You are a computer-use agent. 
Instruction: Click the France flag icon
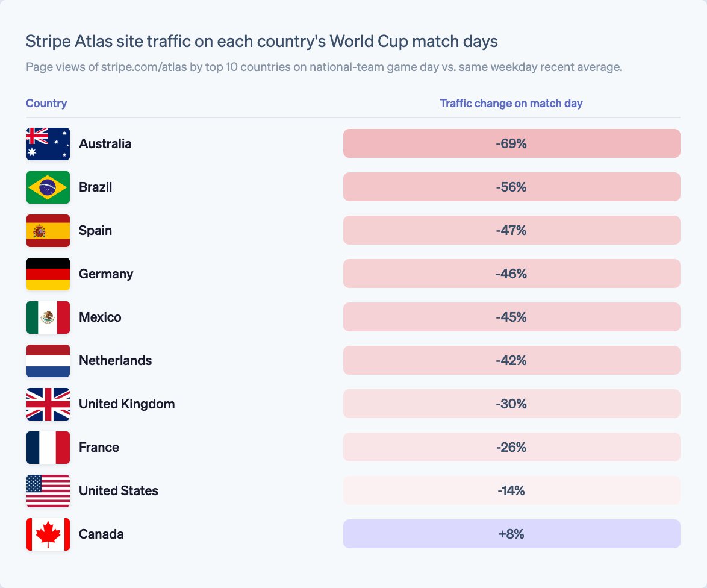(x=48, y=447)
